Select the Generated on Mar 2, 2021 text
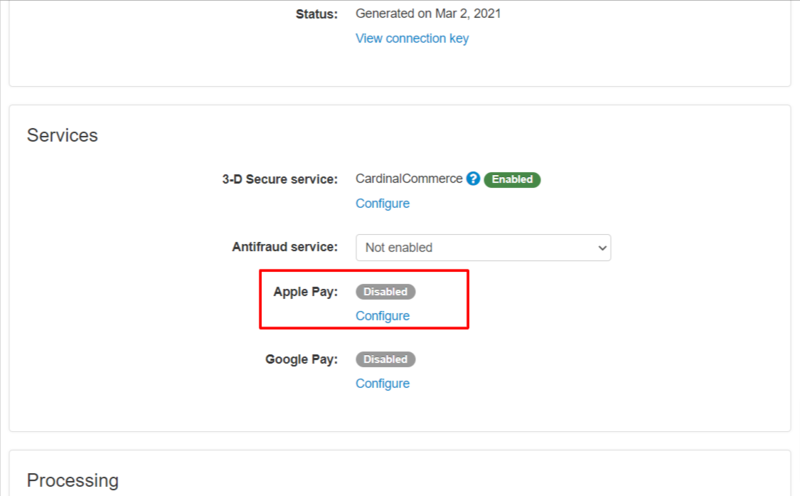The image size is (800, 496). point(428,14)
